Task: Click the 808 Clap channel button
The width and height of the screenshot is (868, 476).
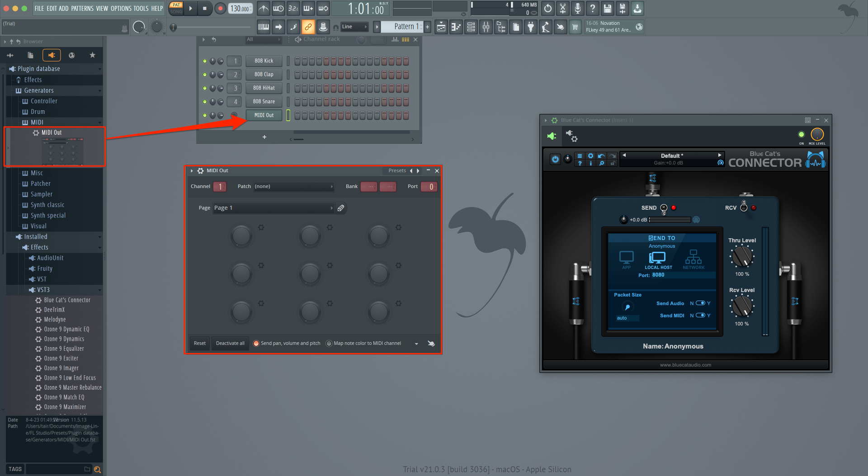Action: 264,75
